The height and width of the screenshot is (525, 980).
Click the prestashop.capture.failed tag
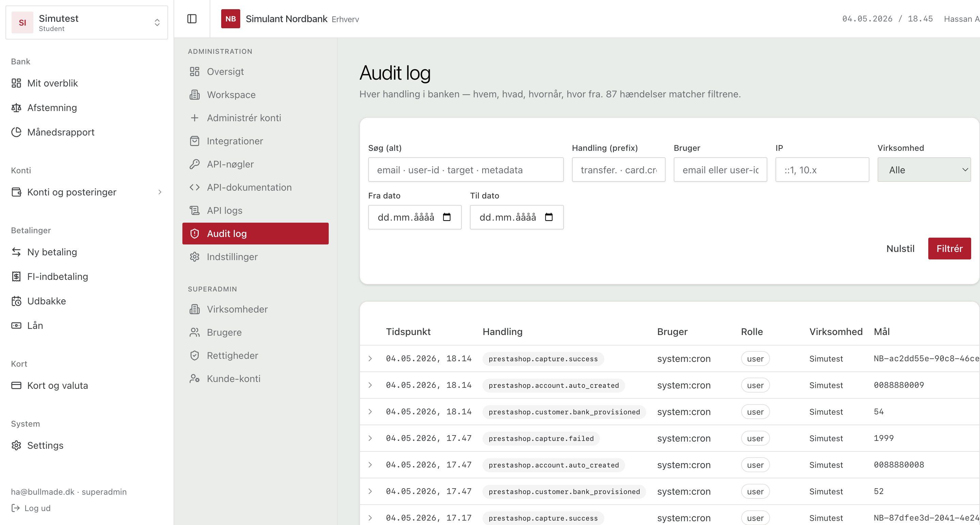pos(541,438)
